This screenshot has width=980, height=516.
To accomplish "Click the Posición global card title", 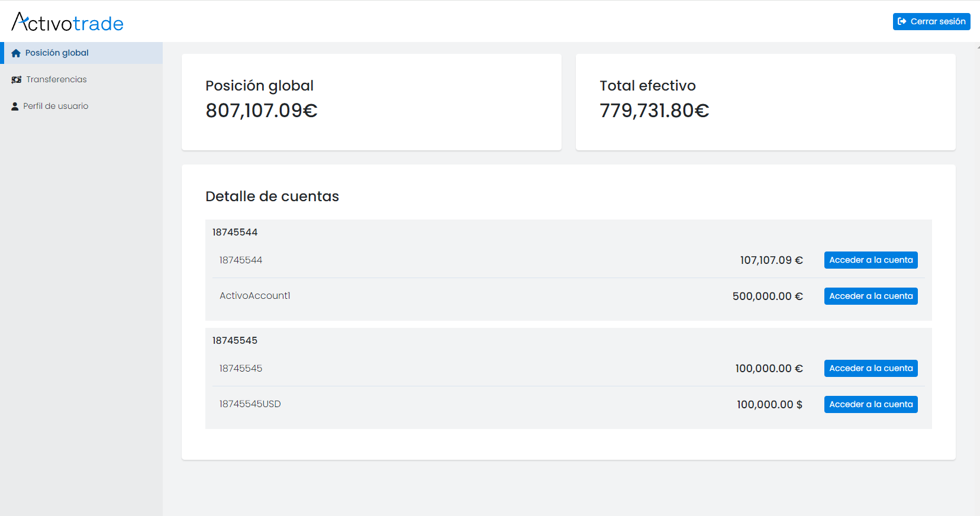I will point(260,86).
